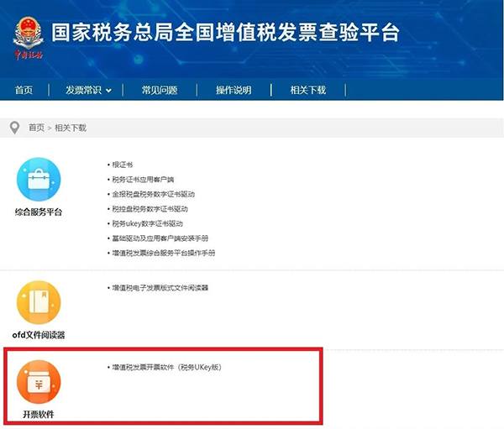This screenshot has height=429, width=504.
Task: Download 税务证书应用客户端
Action: (143, 180)
